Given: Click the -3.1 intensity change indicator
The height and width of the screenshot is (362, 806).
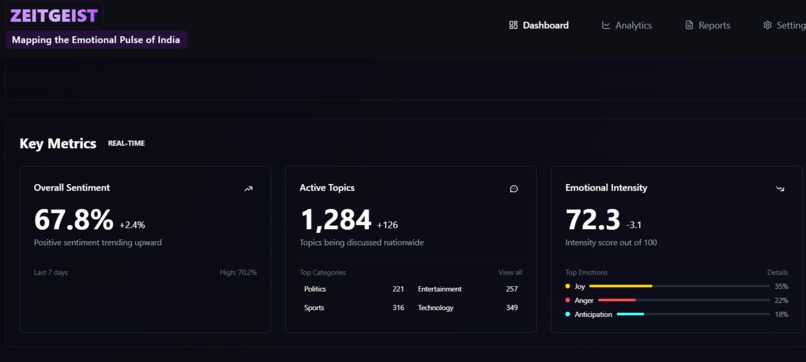Looking at the screenshot, I should click(x=634, y=225).
